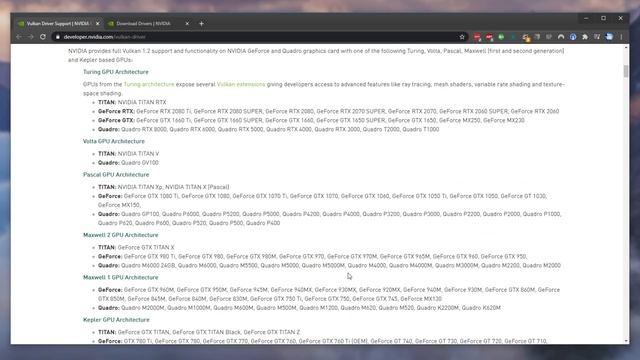
Task: Open the blue circular extension icon
Action: click(573, 37)
